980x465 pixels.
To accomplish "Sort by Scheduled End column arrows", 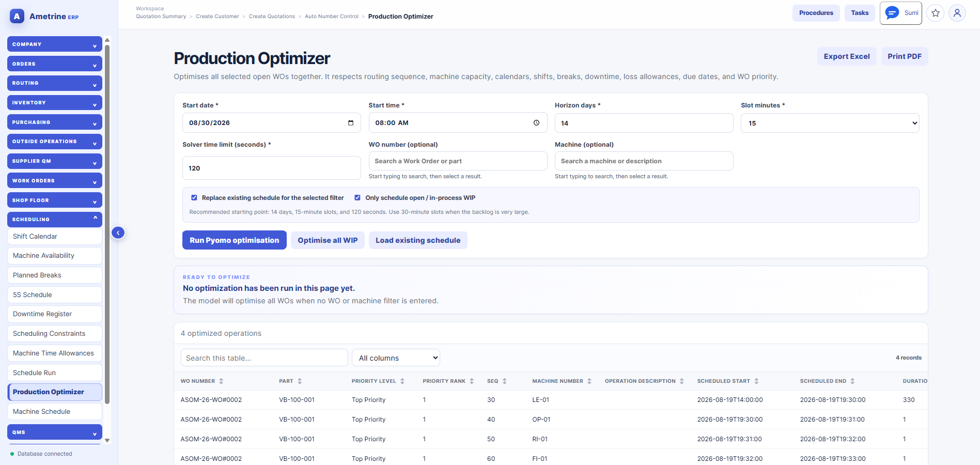I will pyautogui.click(x=852, y=381).
